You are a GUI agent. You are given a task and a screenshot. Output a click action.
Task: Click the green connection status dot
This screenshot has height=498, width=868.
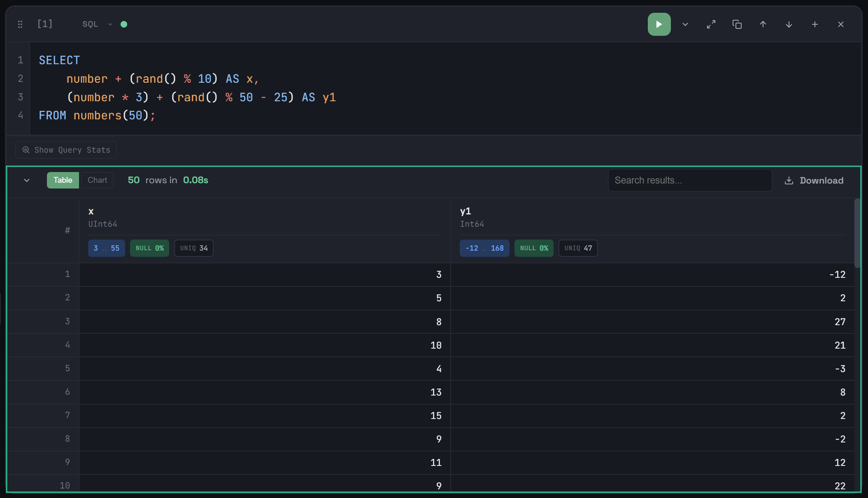pos(124,24)
